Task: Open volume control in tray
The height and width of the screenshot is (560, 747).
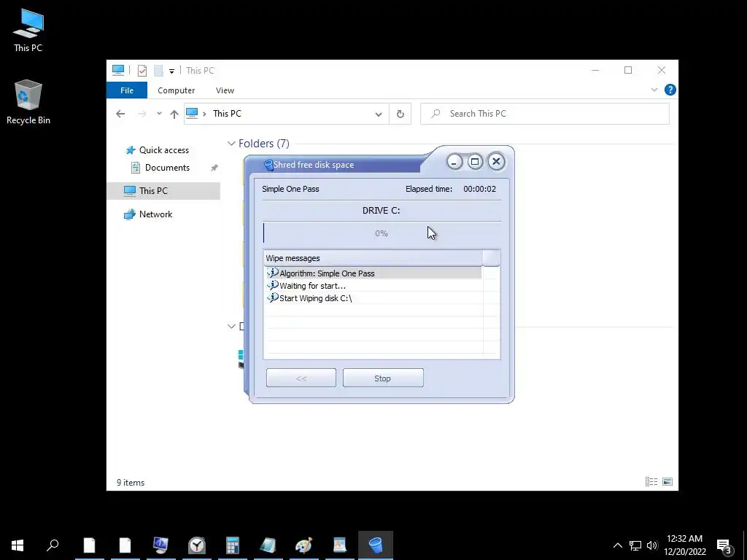Action: click(x=652, y=545)
